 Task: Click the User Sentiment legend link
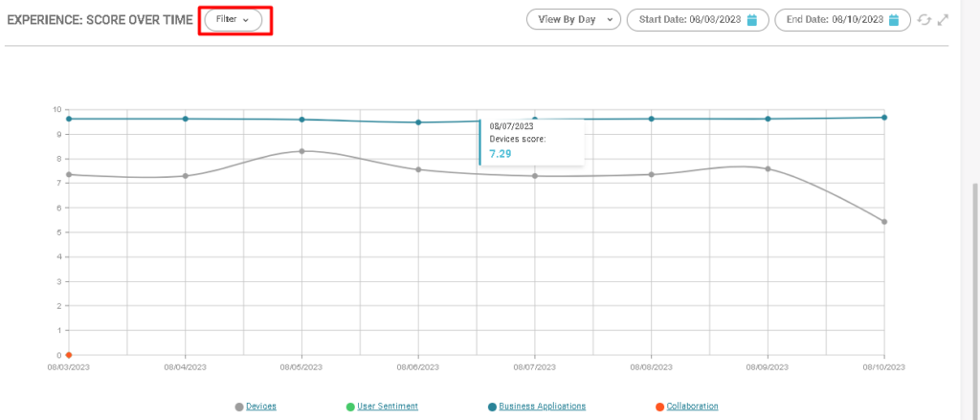388,407
